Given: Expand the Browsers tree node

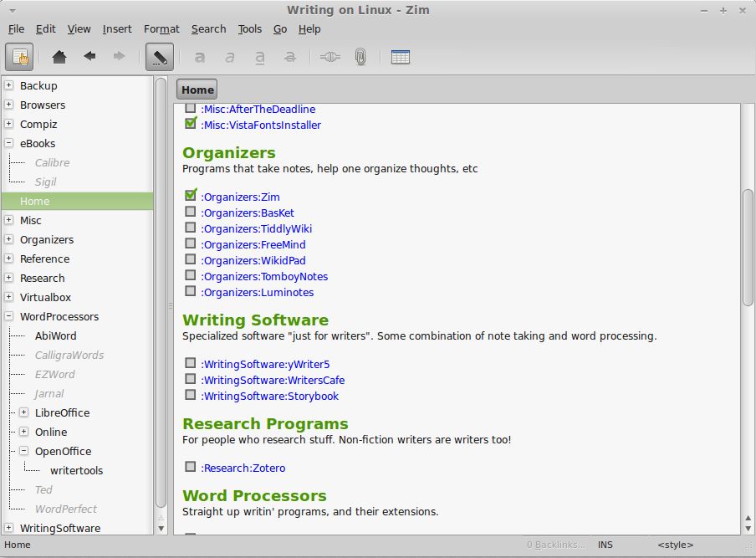Looking at the screenshot, I should 8,105.
